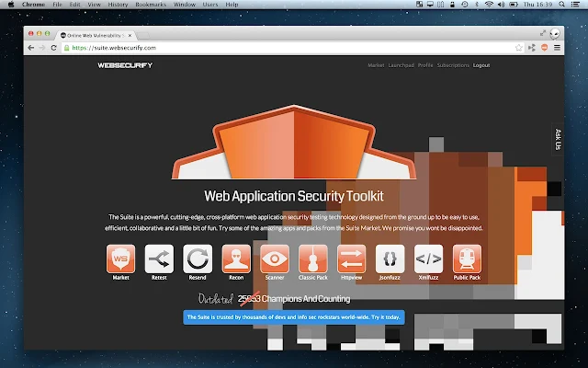Screen dimensions: 588x368
Task: Open the View menu
Action: click(94, 5)
